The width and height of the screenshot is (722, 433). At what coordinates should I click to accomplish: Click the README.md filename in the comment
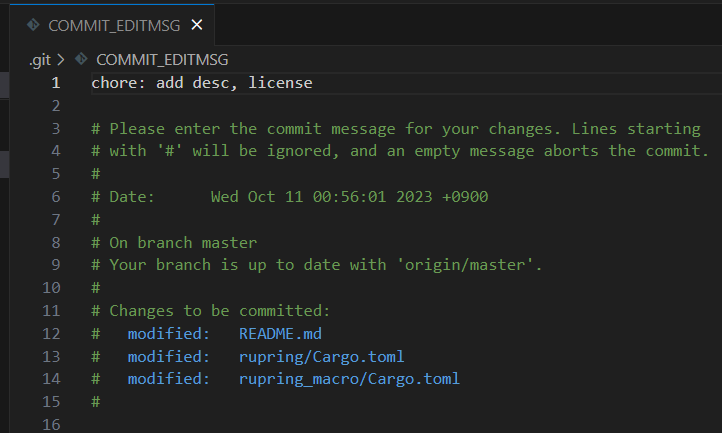tap(280, 333)
